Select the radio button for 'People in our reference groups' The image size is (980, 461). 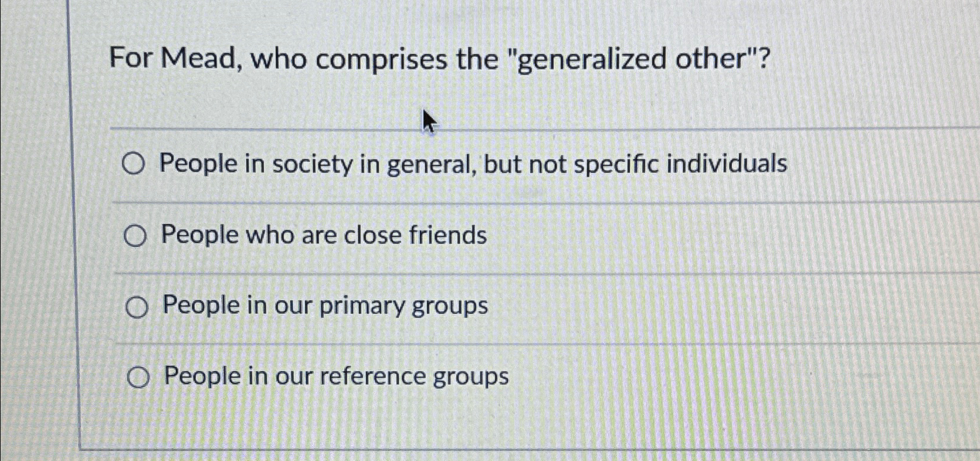pos(139,377)
